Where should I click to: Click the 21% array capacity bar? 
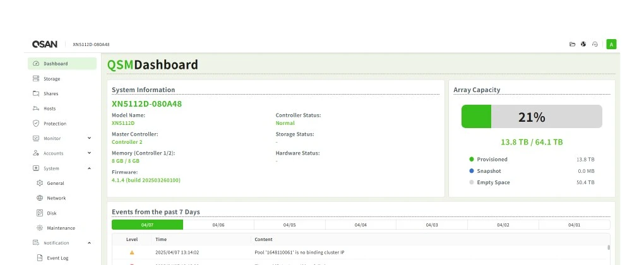tap(532, 117)
